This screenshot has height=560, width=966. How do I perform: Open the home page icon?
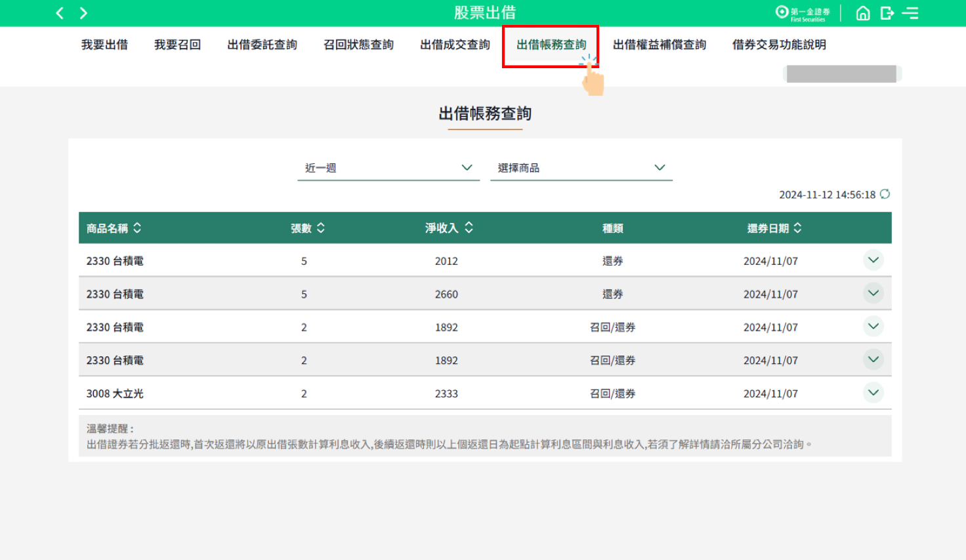pos(863,13)
